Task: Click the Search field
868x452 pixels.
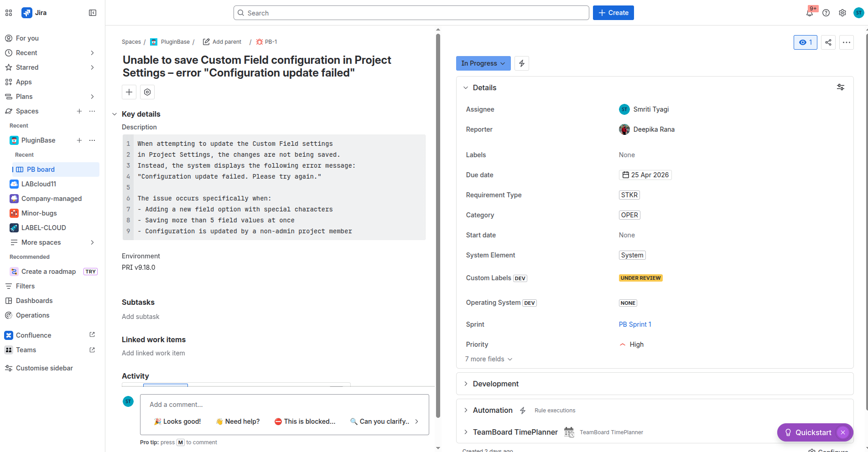Action: [411, 13]
